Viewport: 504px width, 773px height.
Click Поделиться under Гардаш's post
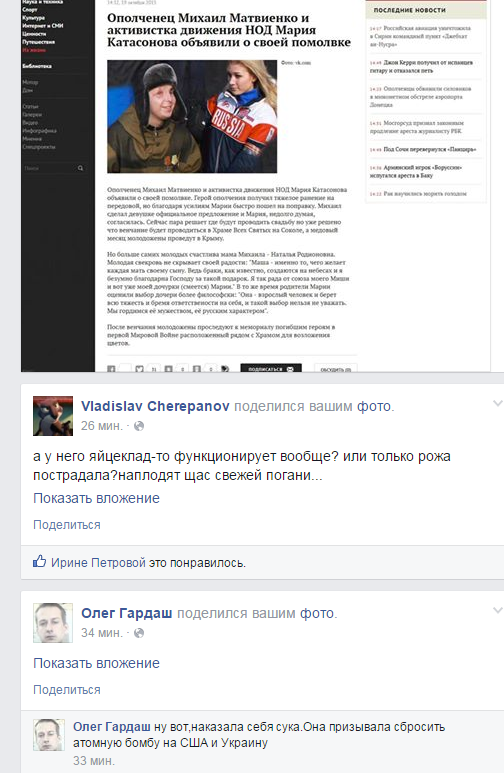pos(67,690)
